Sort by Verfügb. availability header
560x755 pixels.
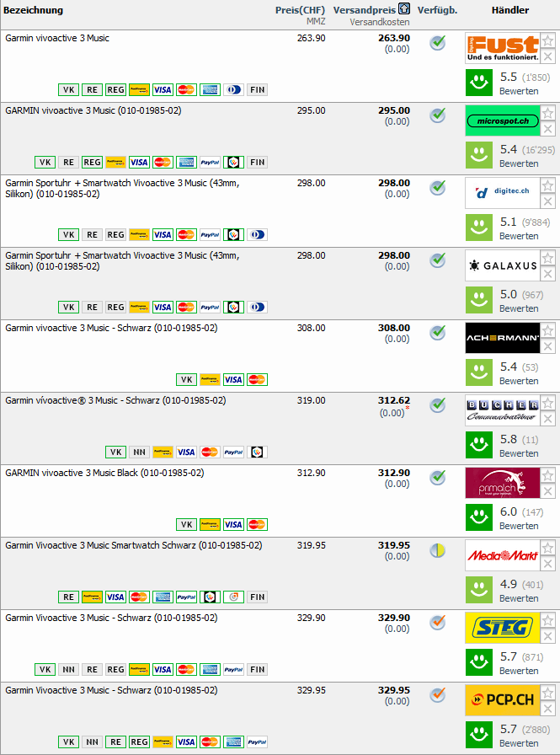[438, 10]
